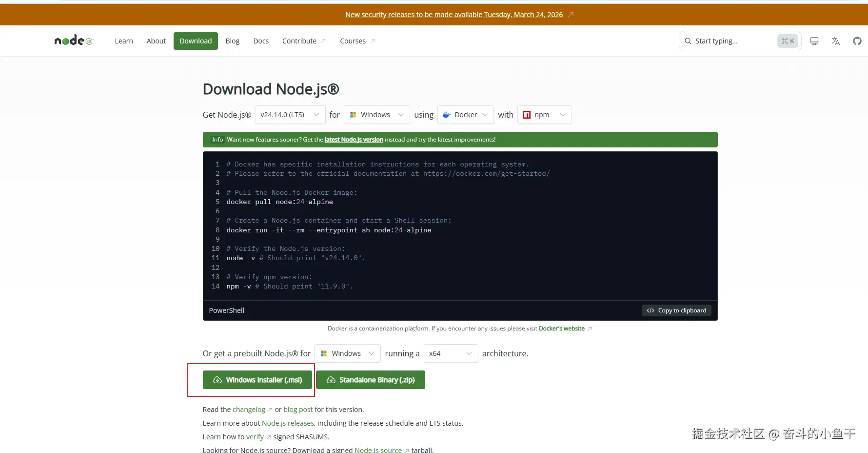Open the Windows platform dropdown near the top
This screenshot has height=453, width=868.
(x=376, y=115)
